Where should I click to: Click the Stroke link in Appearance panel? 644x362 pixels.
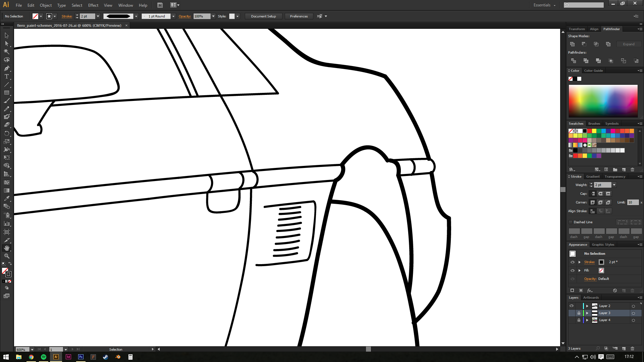(589, 262)
